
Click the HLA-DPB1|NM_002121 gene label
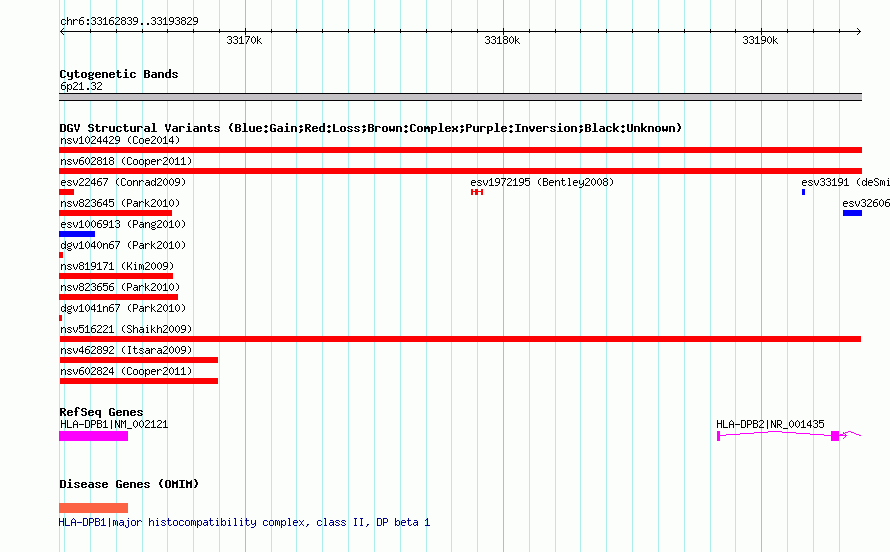pyautogui.click(x=114, y=424)
